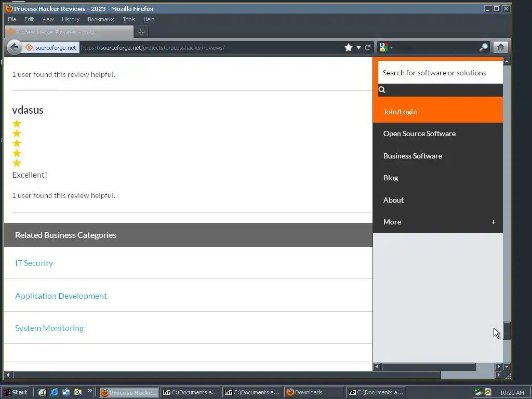Click the sidebar horizontal scroll right arrow
Viewport: 532px width, 399px height.
point(498,366)
